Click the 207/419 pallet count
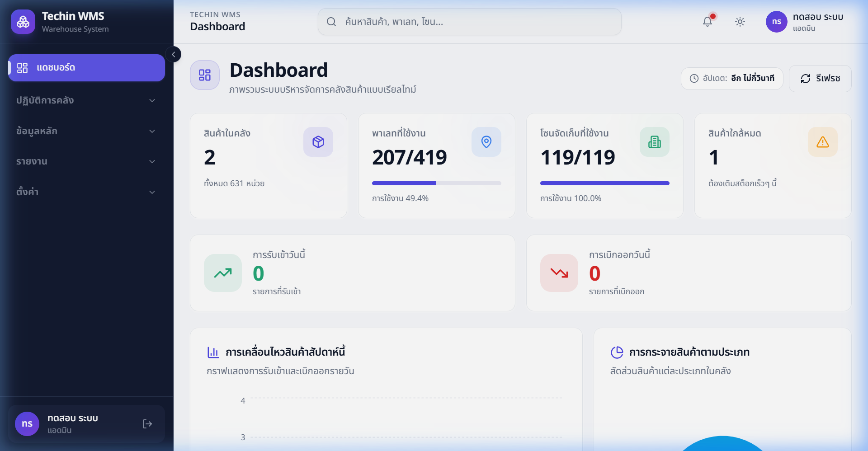The image size is (868, 451). point(410,157)
